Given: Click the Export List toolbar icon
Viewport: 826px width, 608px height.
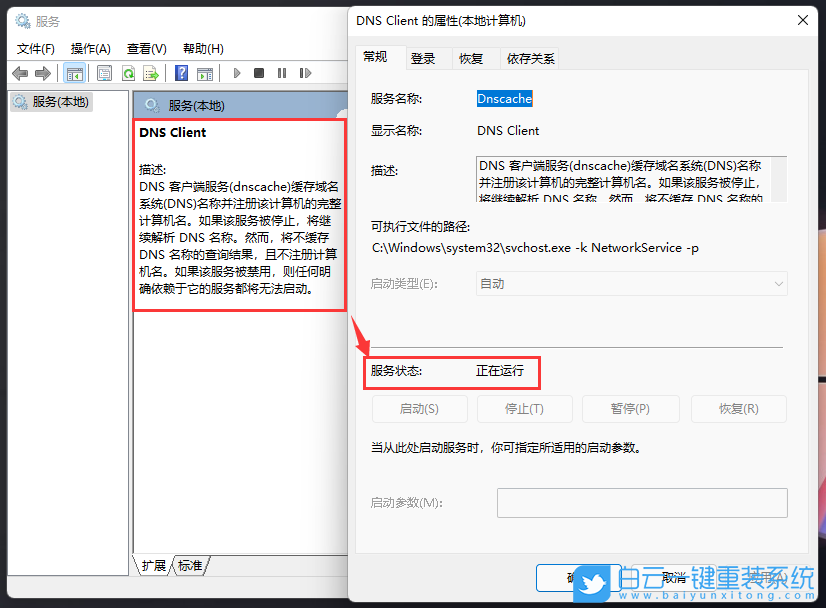Looking at the screenshot, I should pos(152,72).
